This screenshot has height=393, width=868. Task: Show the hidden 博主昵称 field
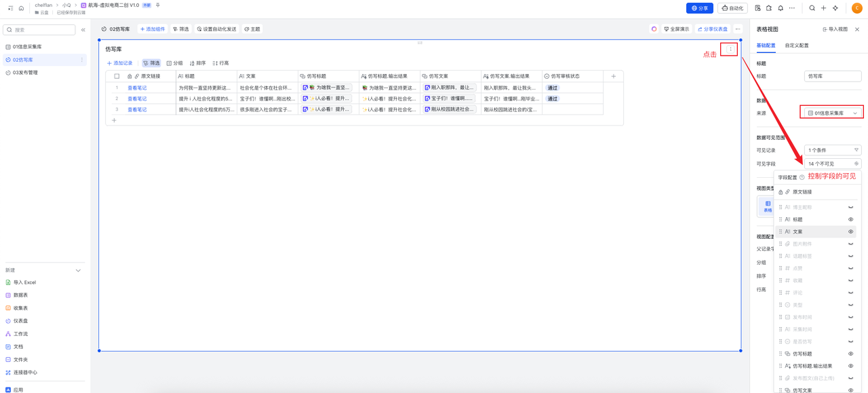(x=850, y=207)
